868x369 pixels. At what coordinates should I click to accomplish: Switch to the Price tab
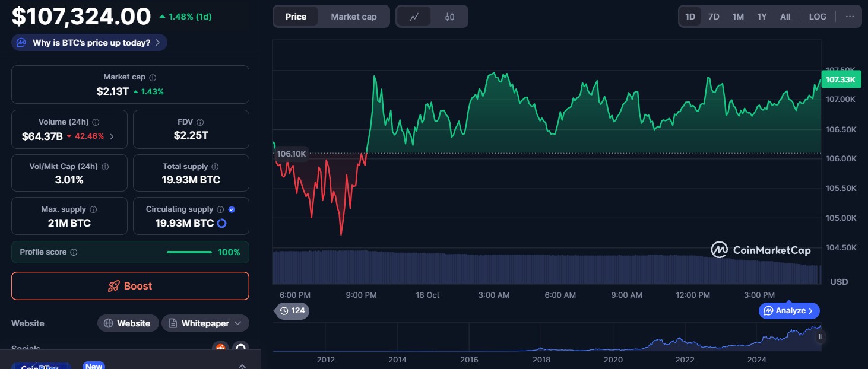tap(296, 17)
